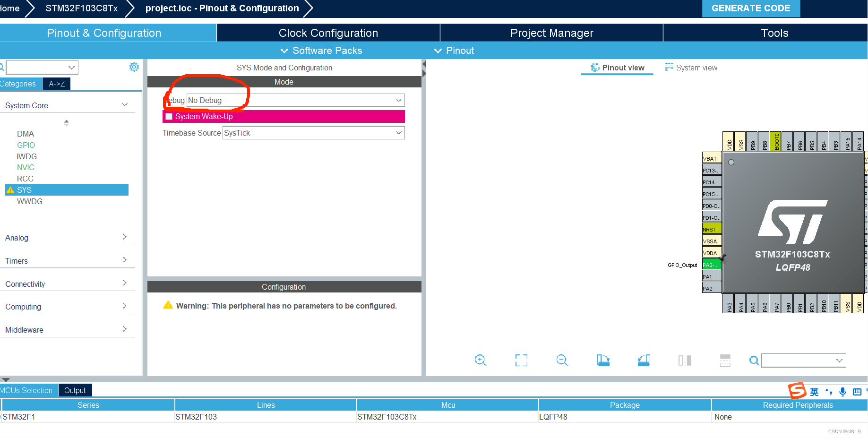868x438 pixels.
Task: Click the zoom out magnifier icon
Action: [562, 361]
